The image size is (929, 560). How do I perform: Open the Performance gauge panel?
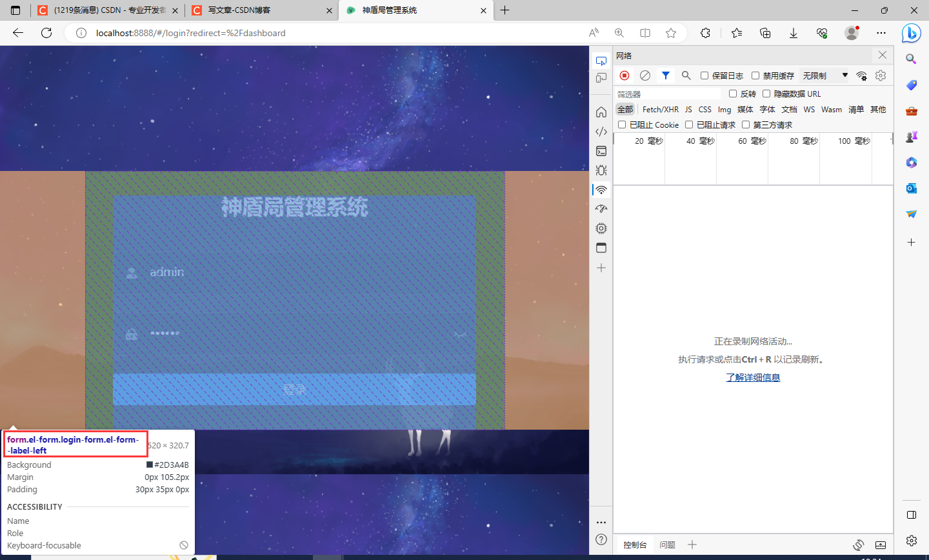click(x=601, y=209)
